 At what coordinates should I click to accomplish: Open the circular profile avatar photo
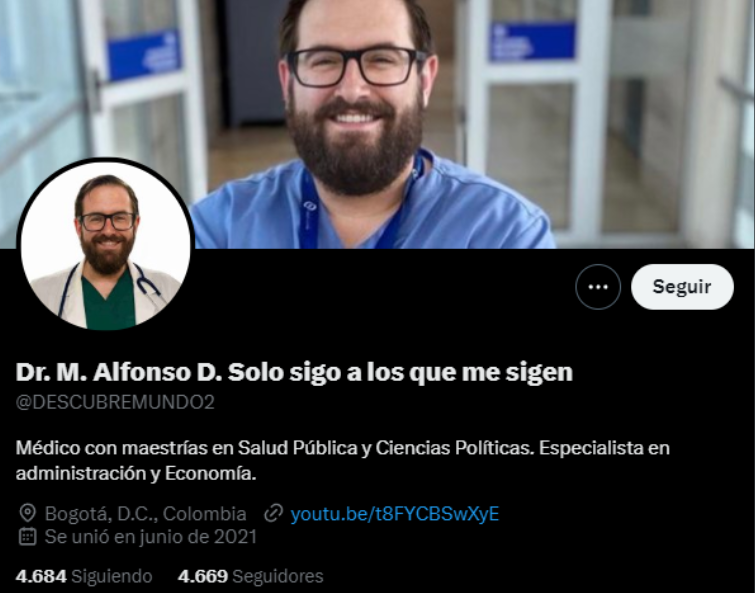(105, 245)
